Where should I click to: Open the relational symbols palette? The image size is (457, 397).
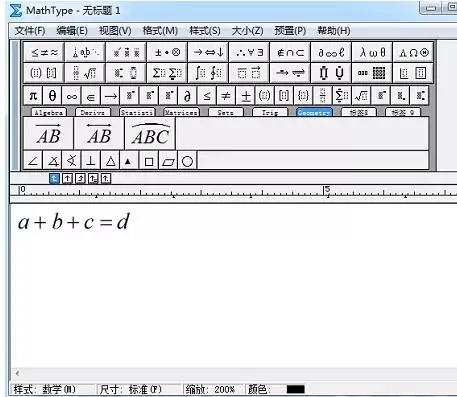(44, 52)
